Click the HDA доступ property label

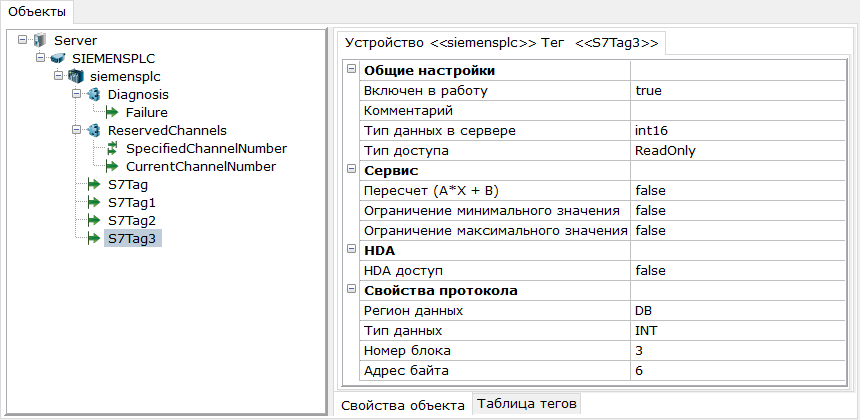(403, 271)
